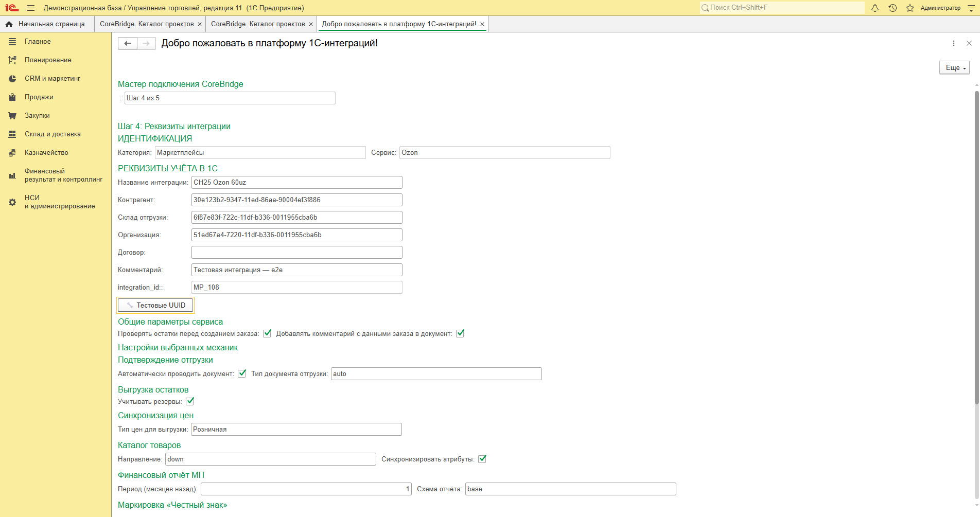The width and height of the screenshot is (980, 517).
Task: Click the empty Договор field
Action: click(297, 253)
